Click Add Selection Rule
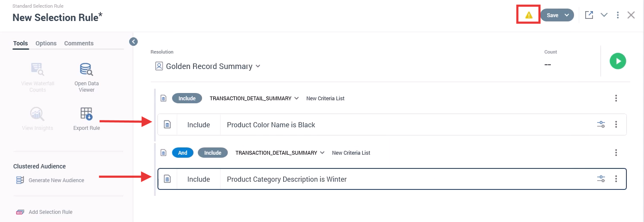The image size is (644, 222). click(x=50, y=212)
